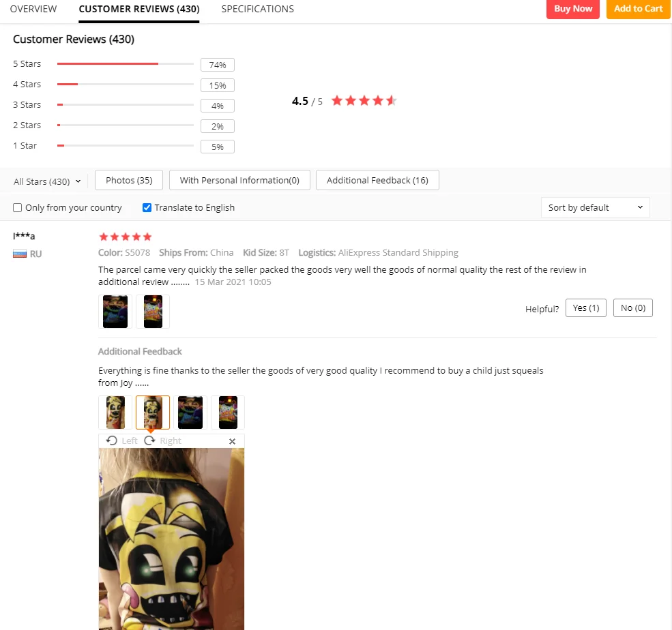Expand the All Stars (430) filter dropdown
Screen dimensions: 672x630
pyautogui.click(x=47, y=181)
